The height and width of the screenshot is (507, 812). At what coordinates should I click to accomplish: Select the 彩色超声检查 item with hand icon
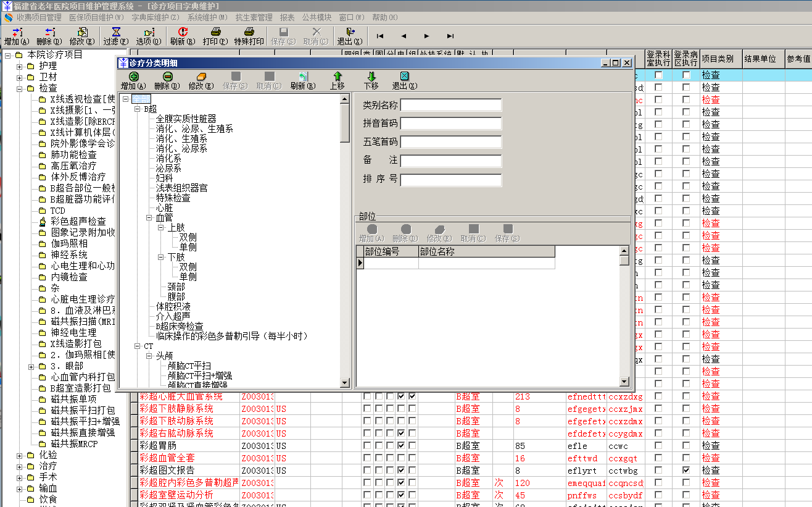78,221
